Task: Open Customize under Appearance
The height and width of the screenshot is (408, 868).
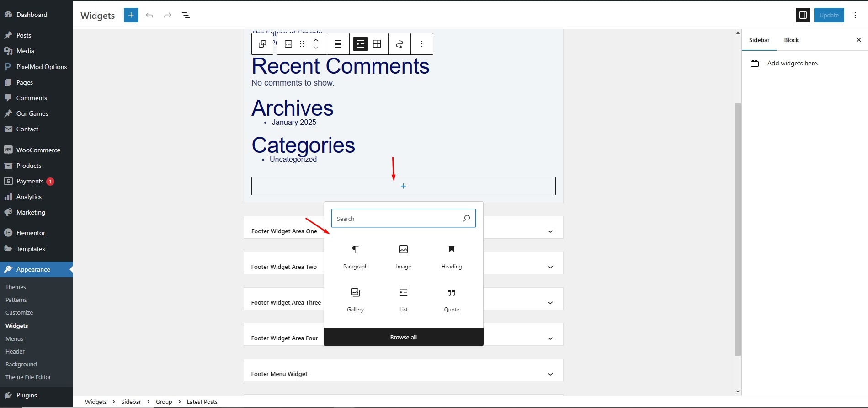Action: click(x=19, y=313)
